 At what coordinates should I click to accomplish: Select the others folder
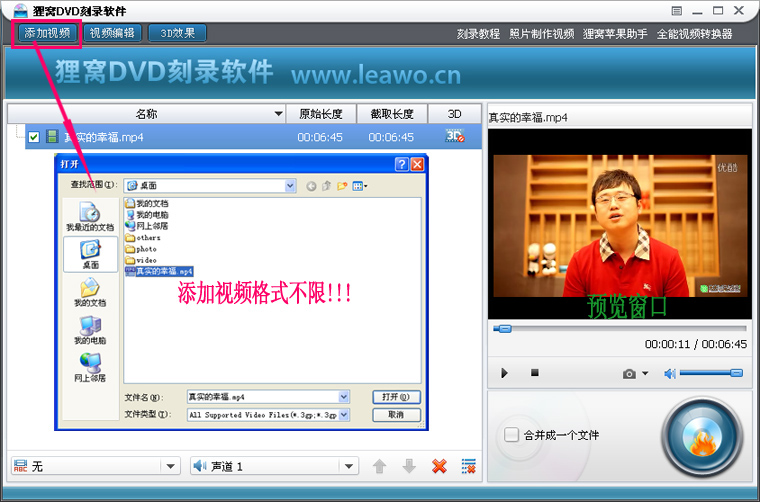[x=143, y=237]
